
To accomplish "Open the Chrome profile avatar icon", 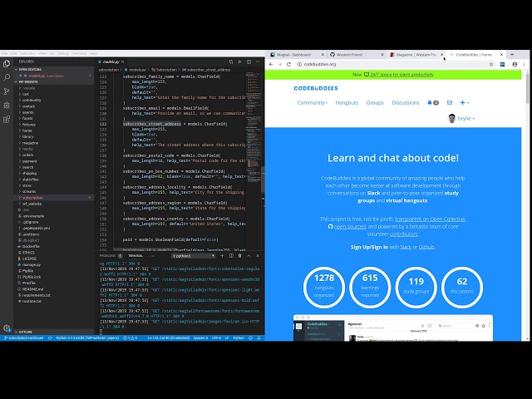I will coord(515,64).
